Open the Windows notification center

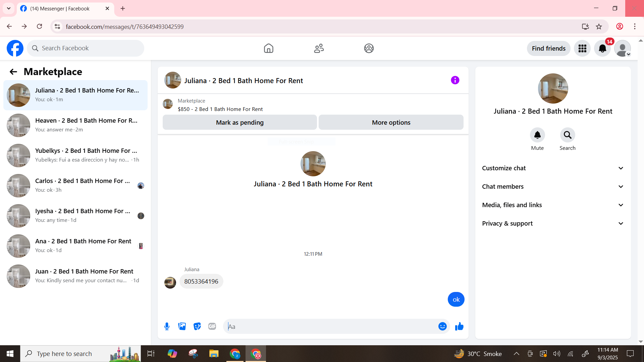coord(630,354)
